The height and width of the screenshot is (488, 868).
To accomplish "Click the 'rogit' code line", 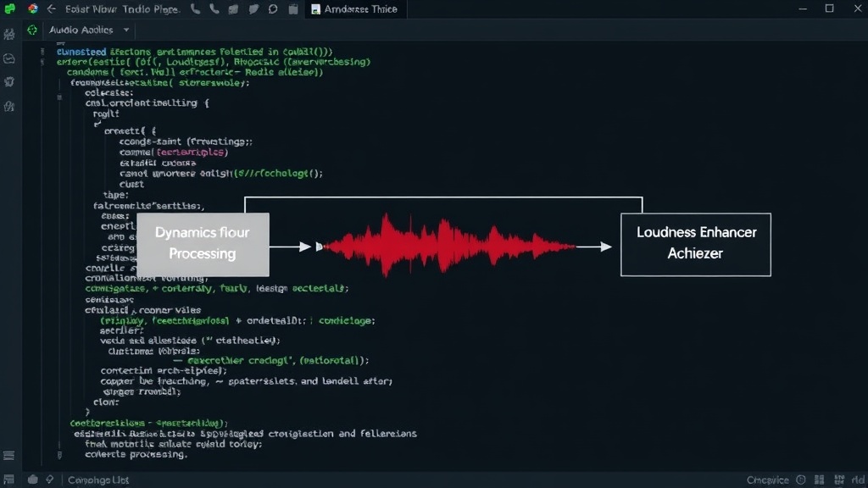I will click(x=106, y=114).
